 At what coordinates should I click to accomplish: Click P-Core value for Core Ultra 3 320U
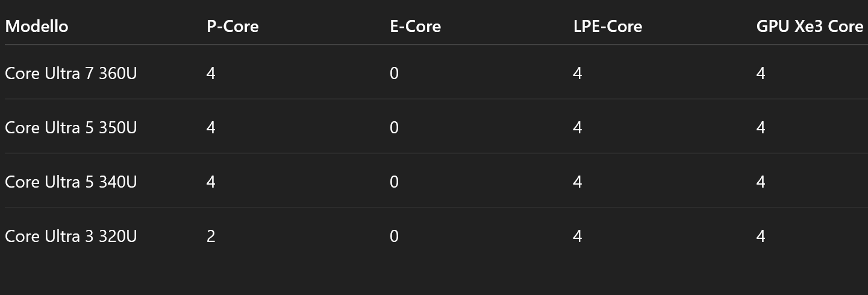211,236
